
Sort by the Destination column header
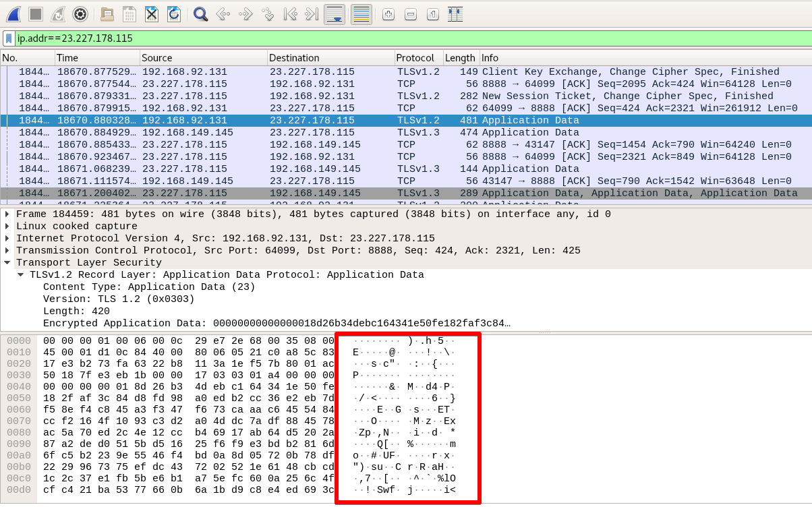point(330,58)
